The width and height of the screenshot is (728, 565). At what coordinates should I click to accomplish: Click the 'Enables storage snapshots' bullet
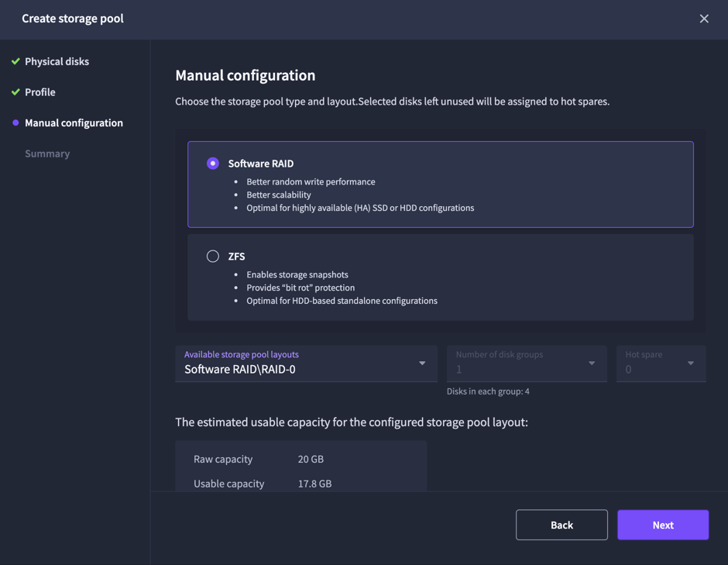297,274
